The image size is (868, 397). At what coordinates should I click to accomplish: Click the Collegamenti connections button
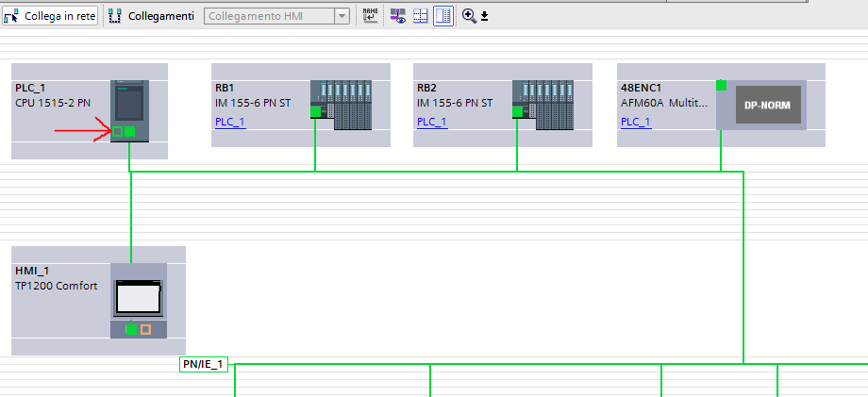click(151, 16)
